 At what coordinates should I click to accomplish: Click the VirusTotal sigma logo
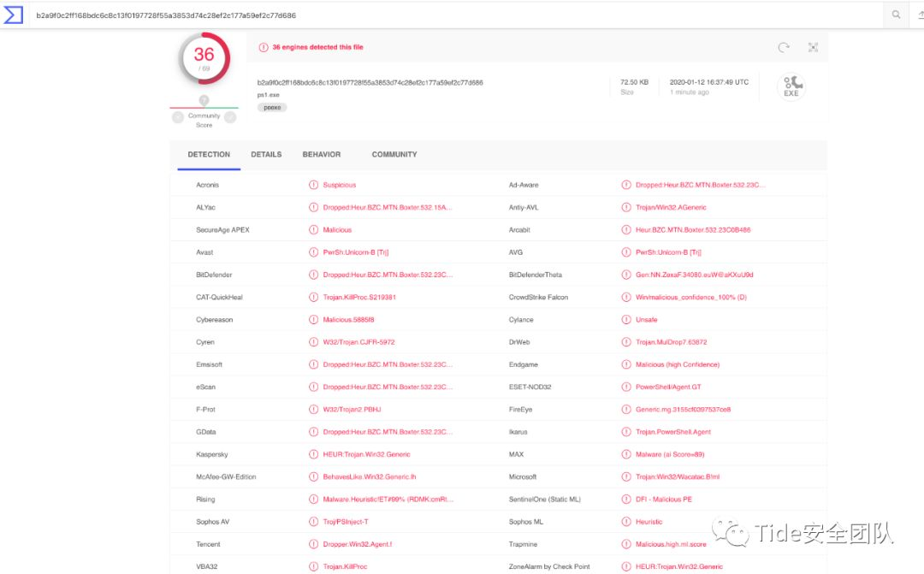13,15
